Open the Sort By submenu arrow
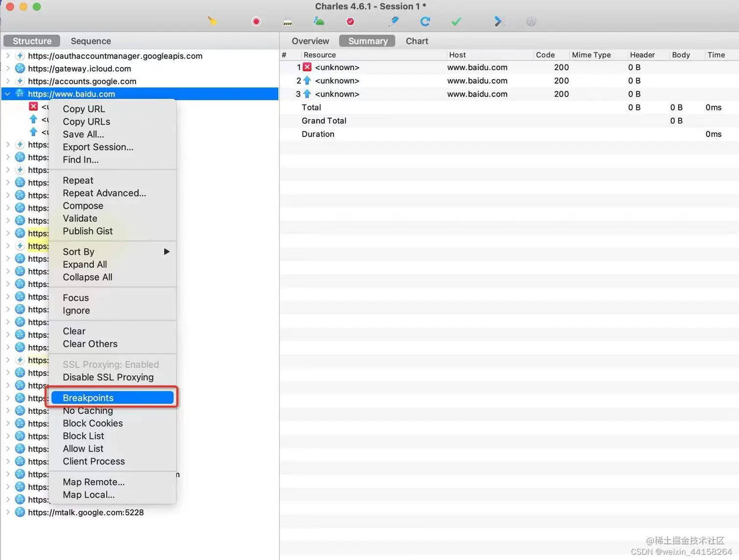739x560 pixels. coord(167,252)
